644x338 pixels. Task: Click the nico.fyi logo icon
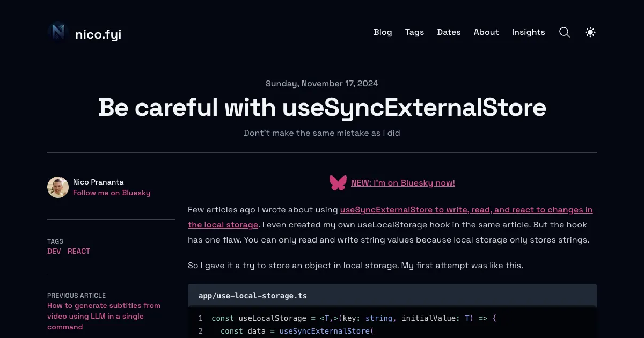(x=57, y=32)
